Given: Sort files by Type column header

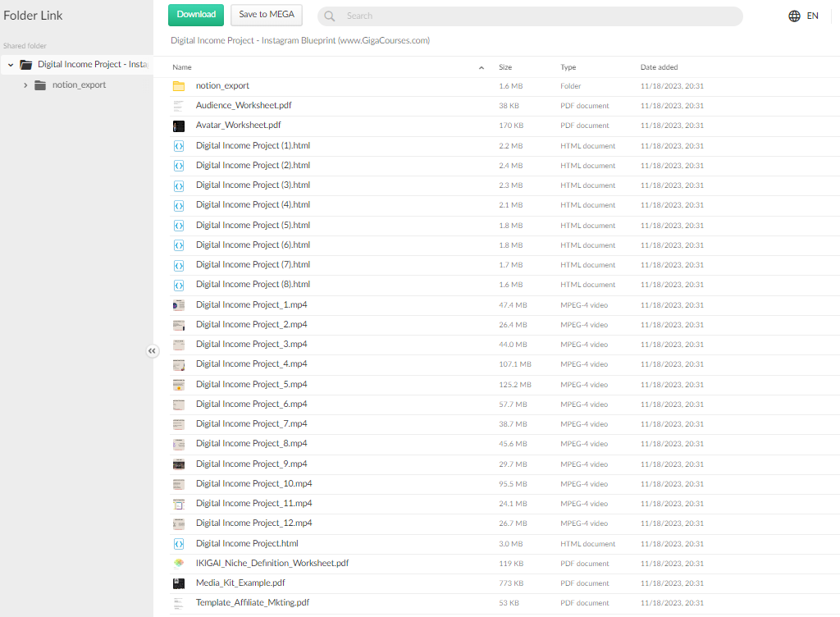Looking at the screenshot, I should [x=568, y=67].
